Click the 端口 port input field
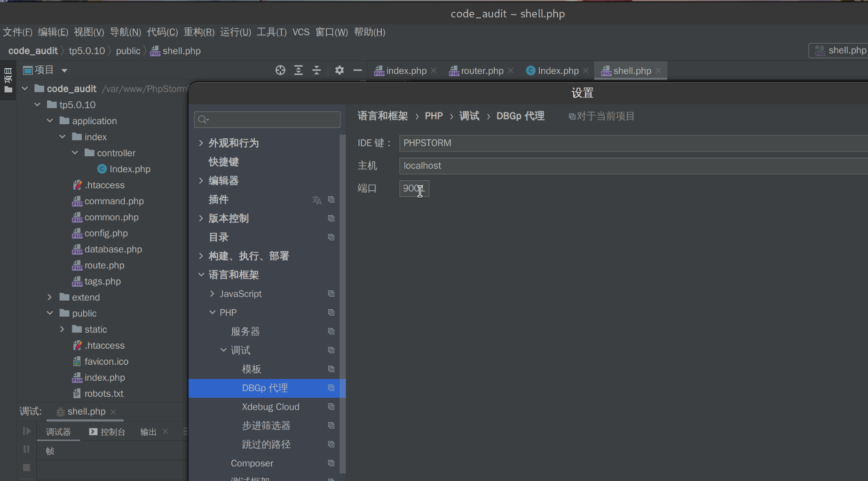Viewport: 868px width, 481px height. tap(414, 188)
